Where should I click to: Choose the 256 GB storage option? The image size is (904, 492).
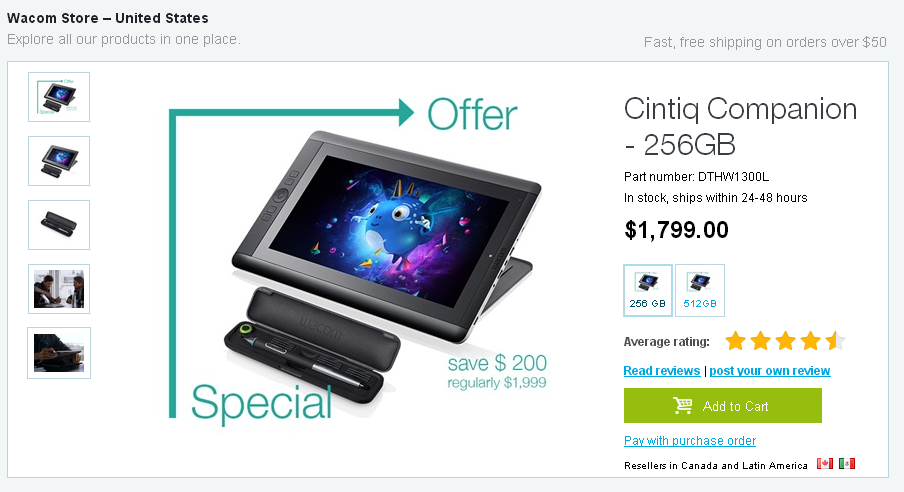(647, 290)
